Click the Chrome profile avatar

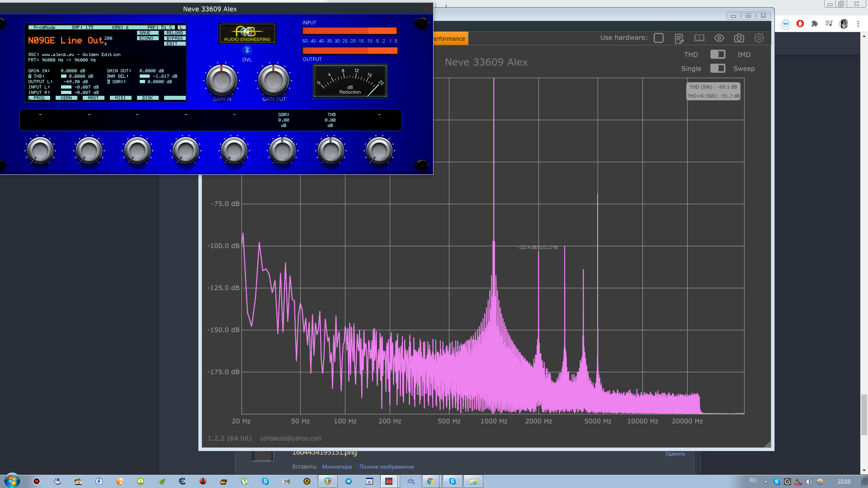pos(844,23)
